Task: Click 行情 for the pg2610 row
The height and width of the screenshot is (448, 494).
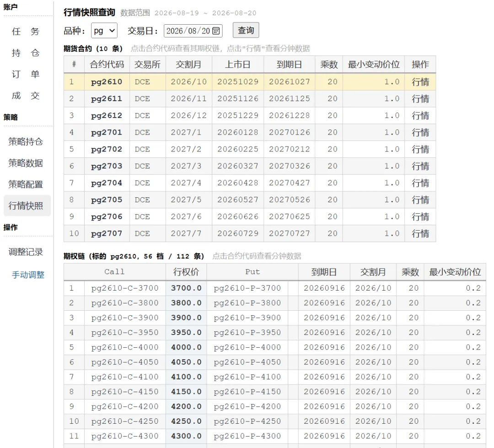Action: (x=420, y=82)
